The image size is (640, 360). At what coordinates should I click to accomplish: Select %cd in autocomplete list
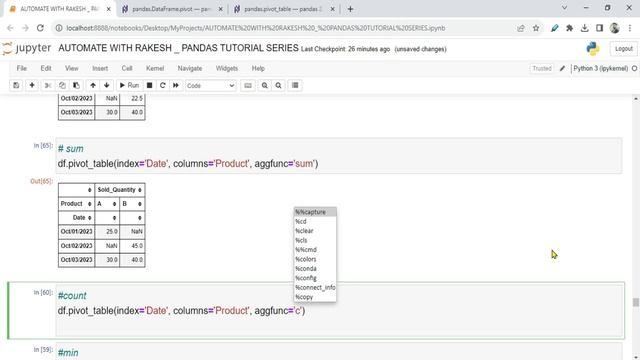pos(315,221)
